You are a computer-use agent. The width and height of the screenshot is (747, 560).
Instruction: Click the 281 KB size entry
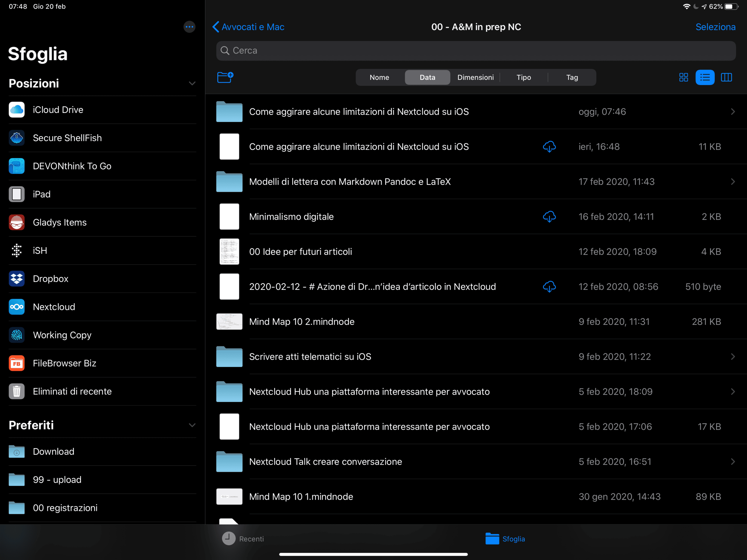click(706, 322)
